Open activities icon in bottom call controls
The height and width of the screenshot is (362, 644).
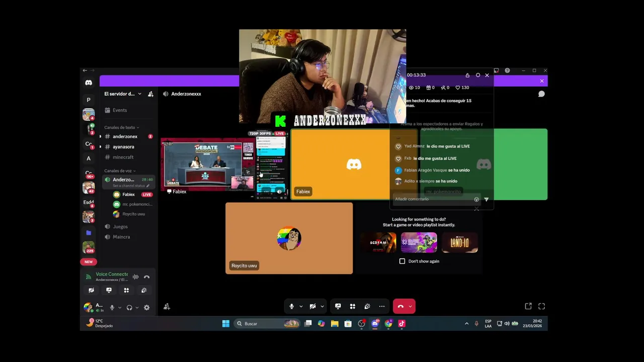click(353, 306)
